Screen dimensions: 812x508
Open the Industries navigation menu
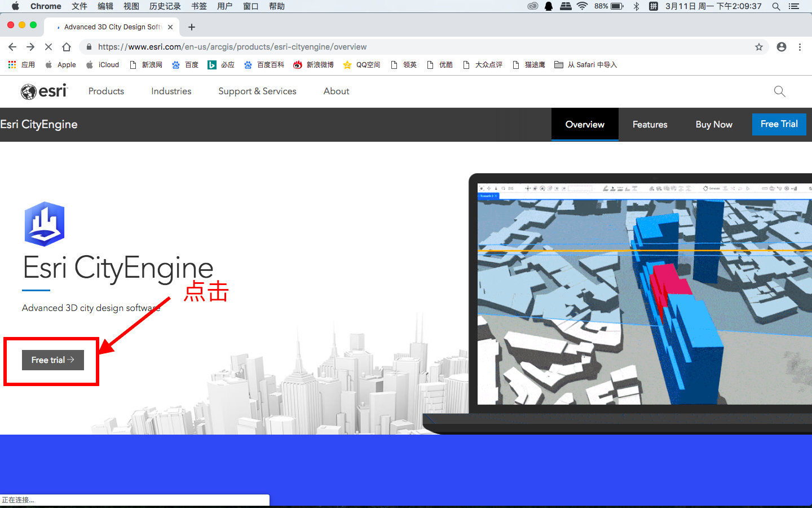coord(171,91)
